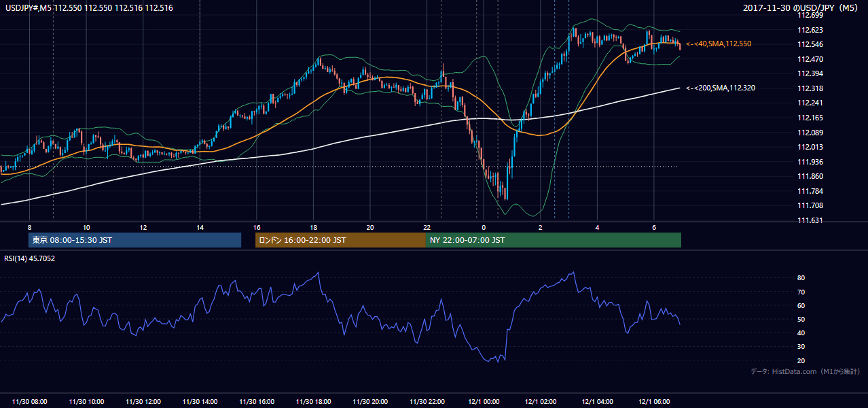Click the 12/1 06:00 bottom time label
Viewport: 868px width, 408px height.
pyautogui.click(x=654, y=402)
